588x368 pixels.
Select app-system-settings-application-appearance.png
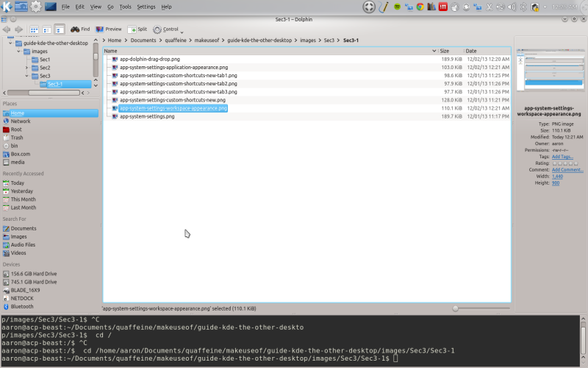tap(173, 67)
